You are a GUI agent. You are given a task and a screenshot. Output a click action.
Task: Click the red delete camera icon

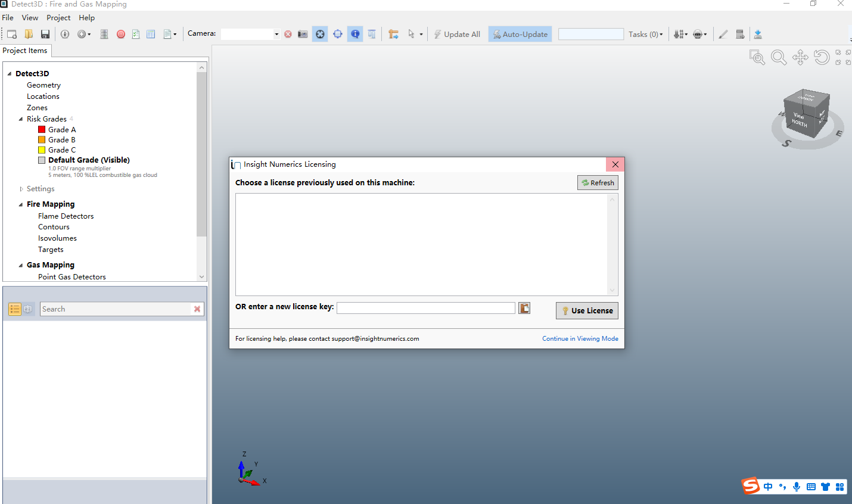[x=288, y=34]
